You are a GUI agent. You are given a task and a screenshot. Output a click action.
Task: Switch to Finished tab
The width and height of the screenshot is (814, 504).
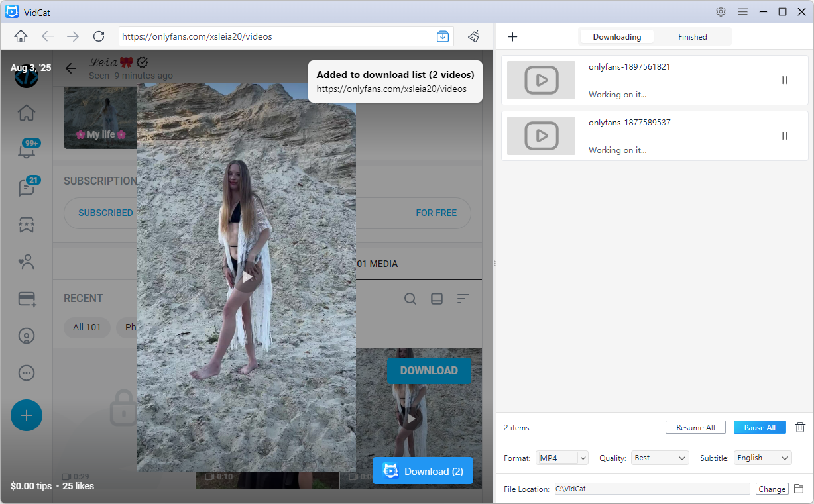click(x=692, y=37)
